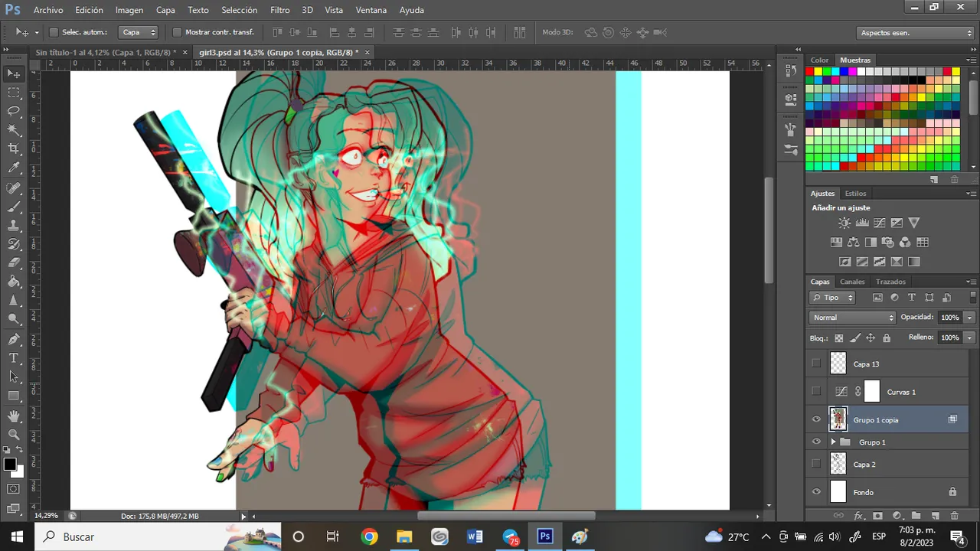This screenshot has height=551, width=980.
Task: Filter layers by text type icon
Action: [911, 298]
